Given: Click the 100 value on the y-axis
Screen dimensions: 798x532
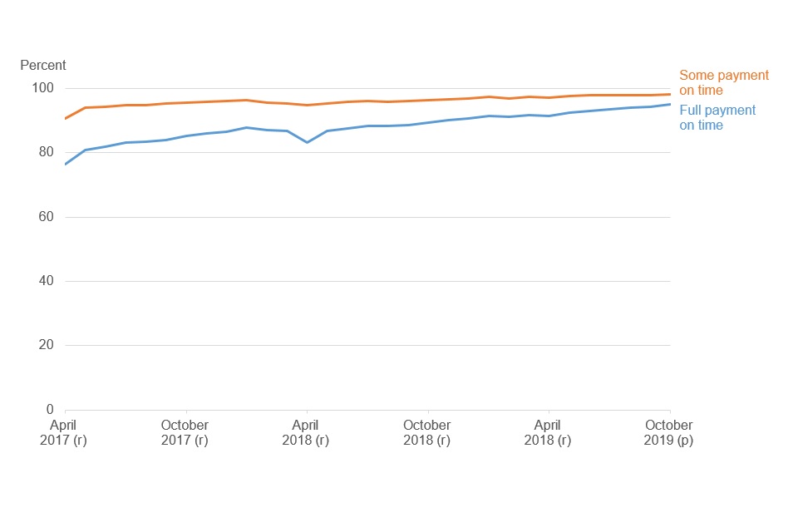Looking at the screenshot, I should point(42,87).
